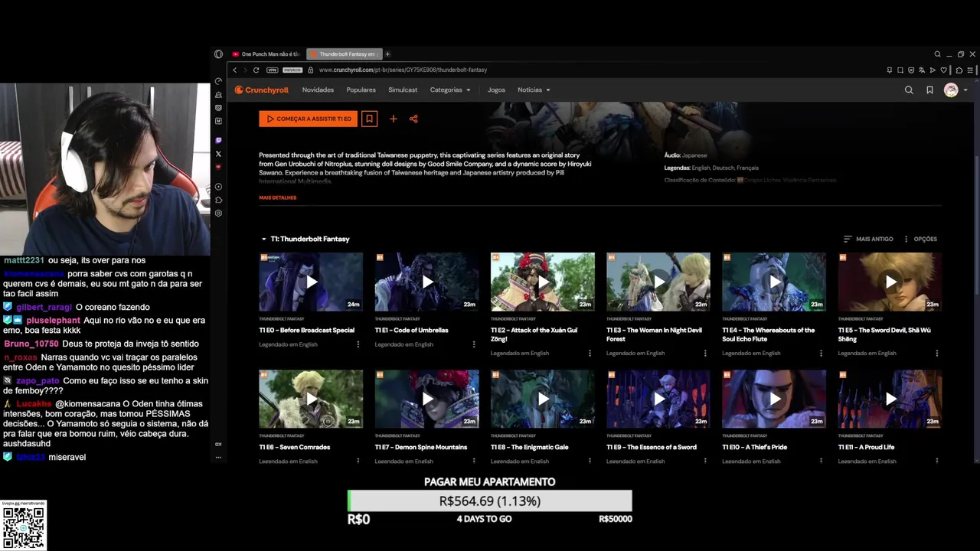This screenshot has height=551, width=980.
Task: Open Opera easy setup menu icon
Action: [970, 70]
